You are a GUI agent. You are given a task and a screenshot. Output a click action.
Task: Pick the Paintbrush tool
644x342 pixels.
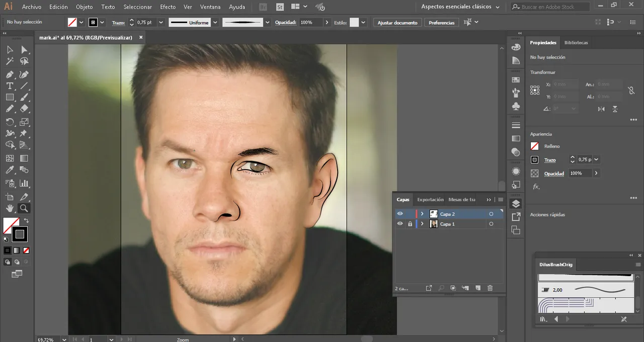(24, 97)
